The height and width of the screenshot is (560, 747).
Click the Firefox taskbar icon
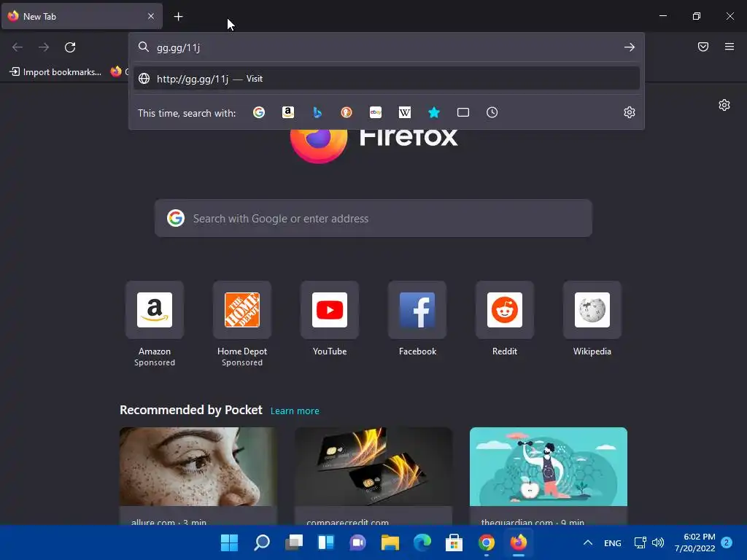tap(519, 542)
